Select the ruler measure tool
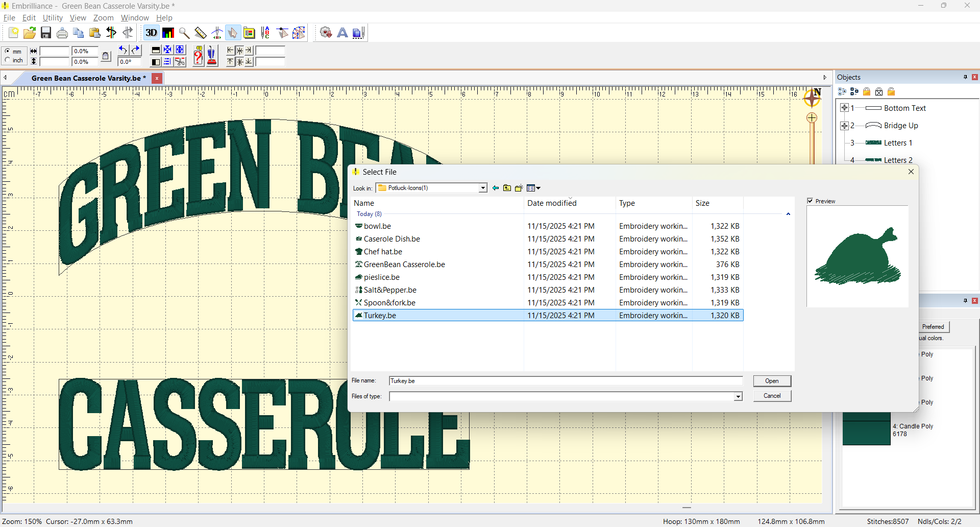Screen dimensions: 980x527 [201, 33]
